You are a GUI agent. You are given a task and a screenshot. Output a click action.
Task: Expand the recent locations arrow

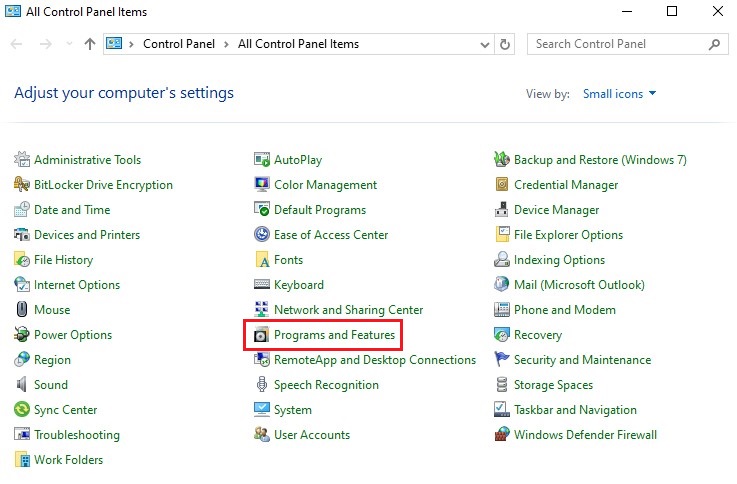pos(69,44)
